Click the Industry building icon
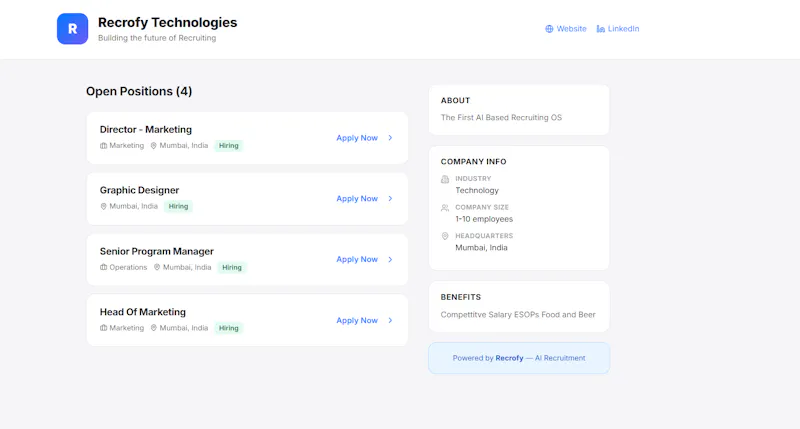The width and height of the screenshot is (800, 429). tap(445, 179)
